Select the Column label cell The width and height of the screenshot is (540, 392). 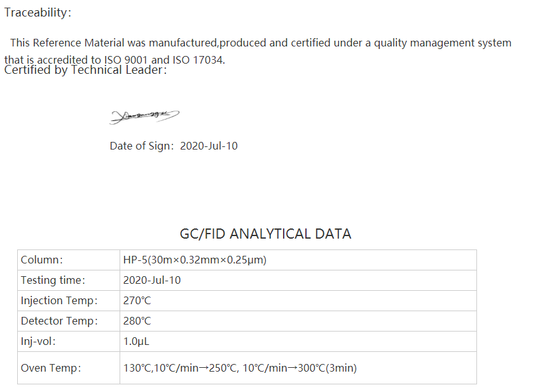(69, 260)
